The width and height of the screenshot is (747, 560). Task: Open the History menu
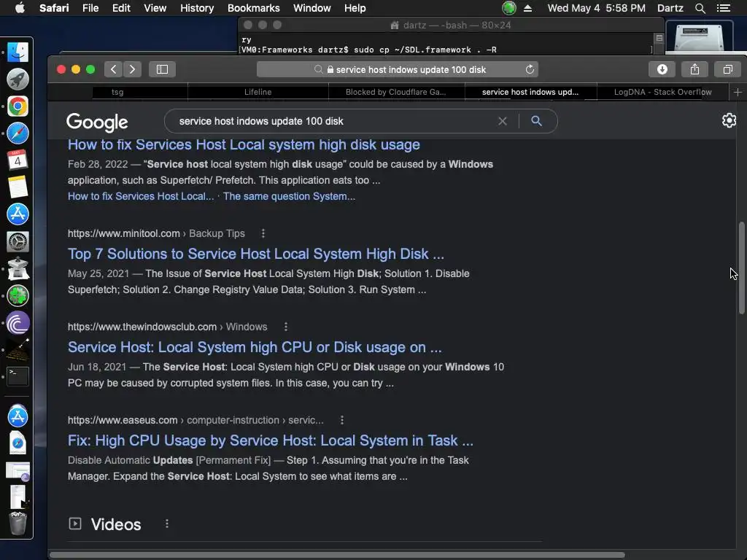point(197,8)
